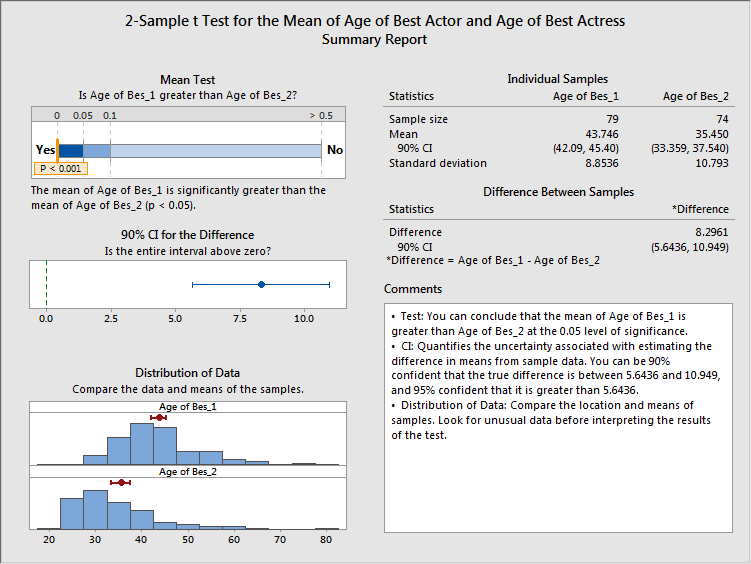751x564 pixels.
Task: Click the report title '2-Sample t Test'
Action: click(375, 20)
